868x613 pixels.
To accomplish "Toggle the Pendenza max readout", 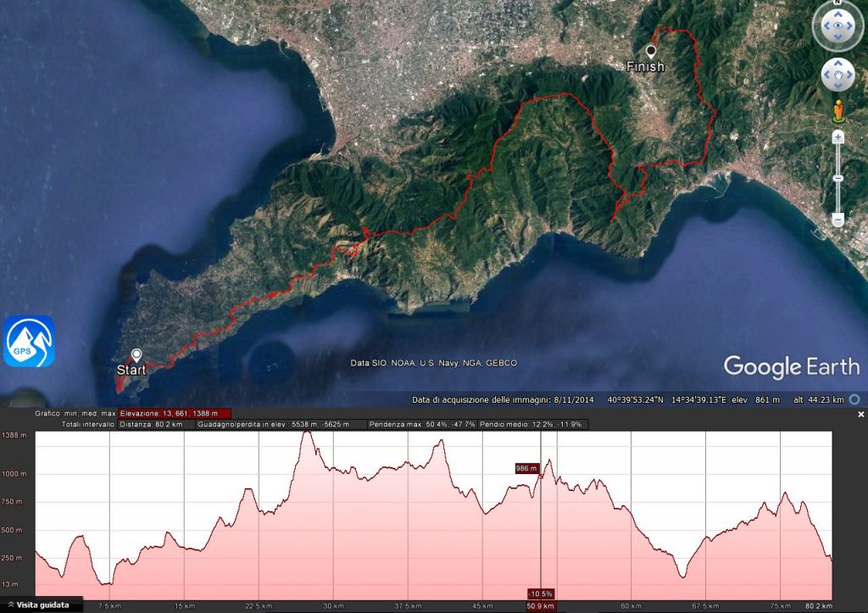I will point(421,424).
